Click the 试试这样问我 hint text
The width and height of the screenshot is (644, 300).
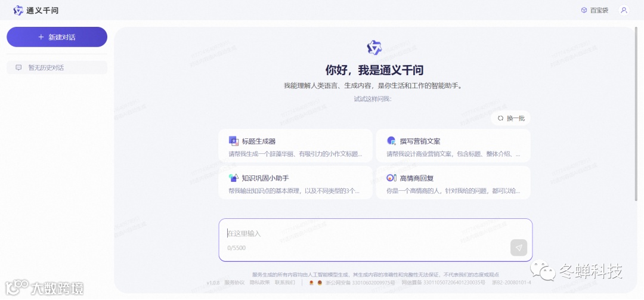click(373, 99)
